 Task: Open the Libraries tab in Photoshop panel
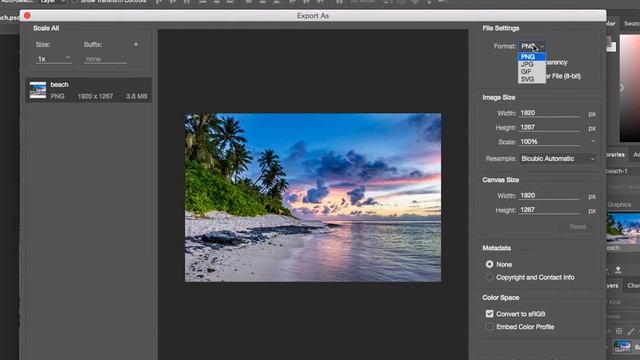click(x=616, y=155)
